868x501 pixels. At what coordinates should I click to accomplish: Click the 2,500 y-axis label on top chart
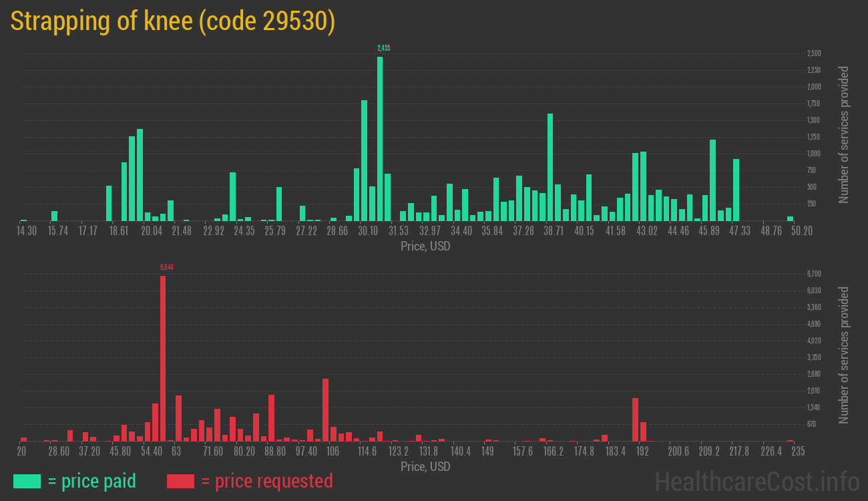coord(814,53)
